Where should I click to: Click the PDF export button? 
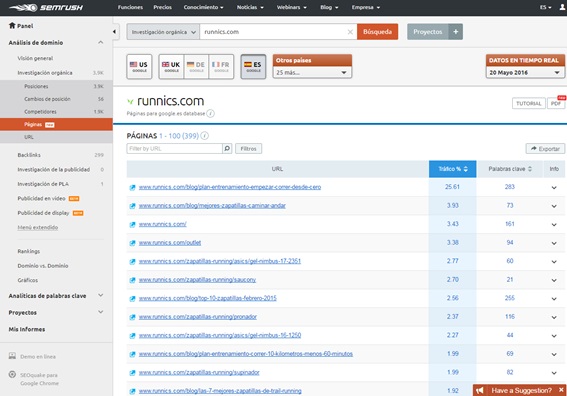click(x=556, y=103)
